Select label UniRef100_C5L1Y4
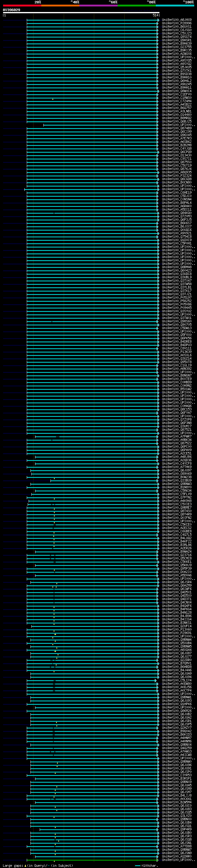Image resolution: width=197 pixels, height=868 pixels. pyautogui.click(x=177, y=680)
